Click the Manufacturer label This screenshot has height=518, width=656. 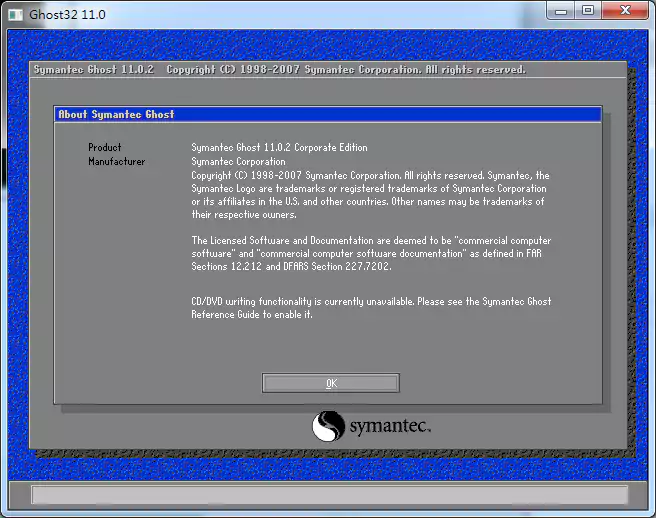pyautogui.click(x=117, y=162)
